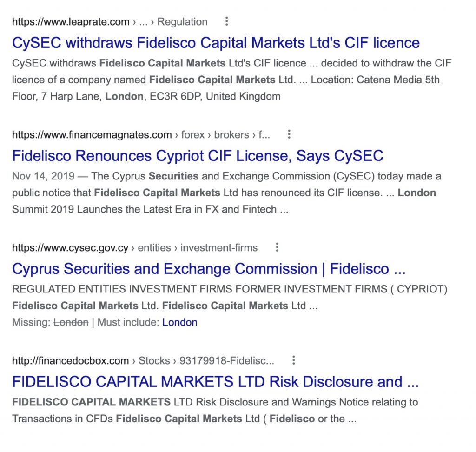Open 'FIDELISCO CAPITAL MARKETS LTD Risk Disclosure' result
The height and width of the screenshot is (452, 476).
pyautogui.click(x=216, y=382)
